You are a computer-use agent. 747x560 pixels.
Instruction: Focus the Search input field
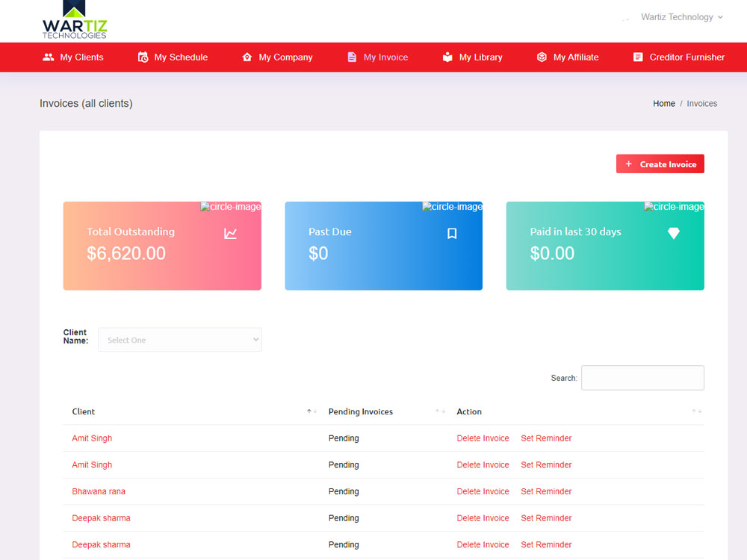(642, 378)
